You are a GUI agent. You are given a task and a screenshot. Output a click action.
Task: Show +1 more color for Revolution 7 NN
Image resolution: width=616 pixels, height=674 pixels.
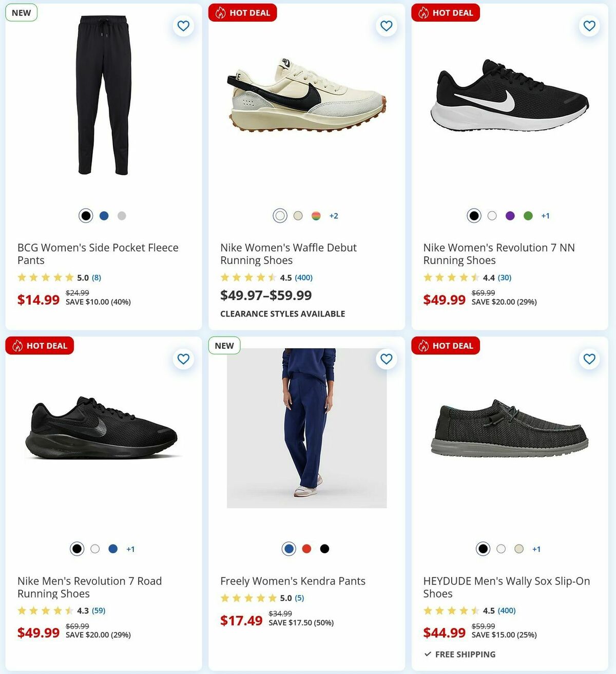[545, 216]
